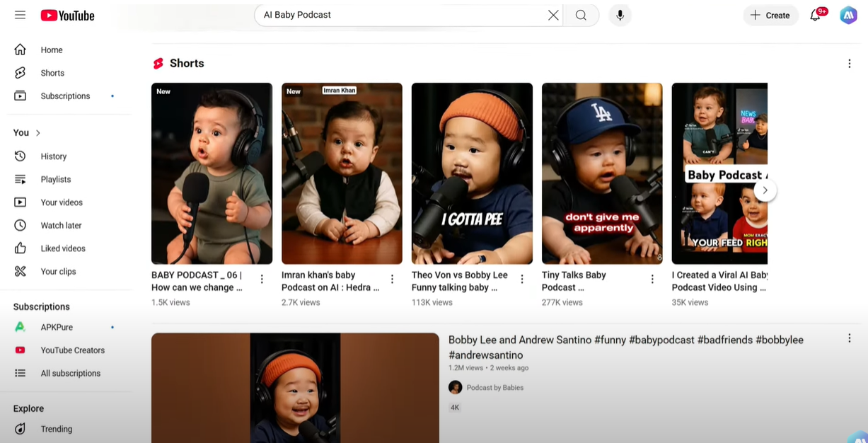The width and height of the screenshot is (868, 443).
Task: Open the Viral AI Baby Podcast short thumbnail
Action: (719, 173)
